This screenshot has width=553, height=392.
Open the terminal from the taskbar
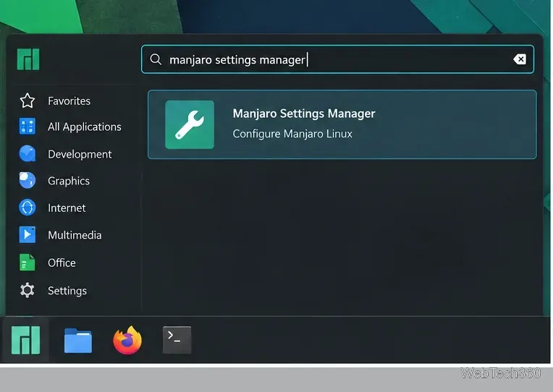point(177,340)
